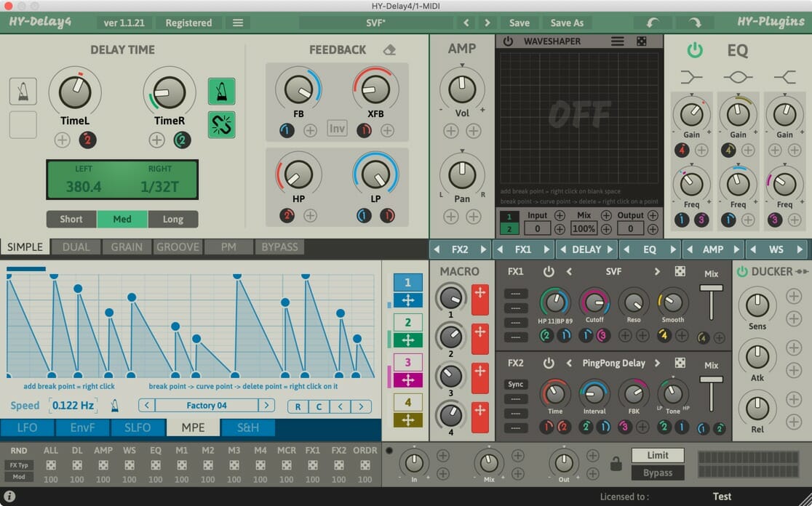
Task: Toggle FX2 power button
Action: pos(549,363)
